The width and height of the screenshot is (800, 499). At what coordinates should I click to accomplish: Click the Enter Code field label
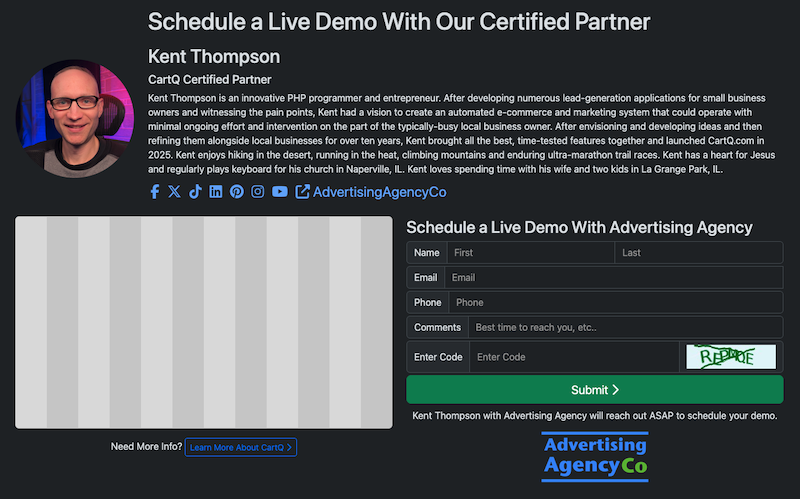pyautogui.click(x=438, y=357)
